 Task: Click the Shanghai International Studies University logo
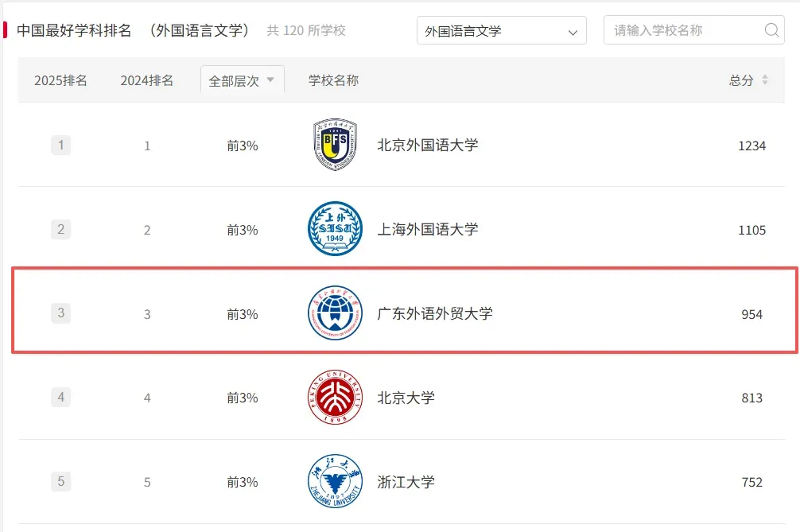click(335, 229)
